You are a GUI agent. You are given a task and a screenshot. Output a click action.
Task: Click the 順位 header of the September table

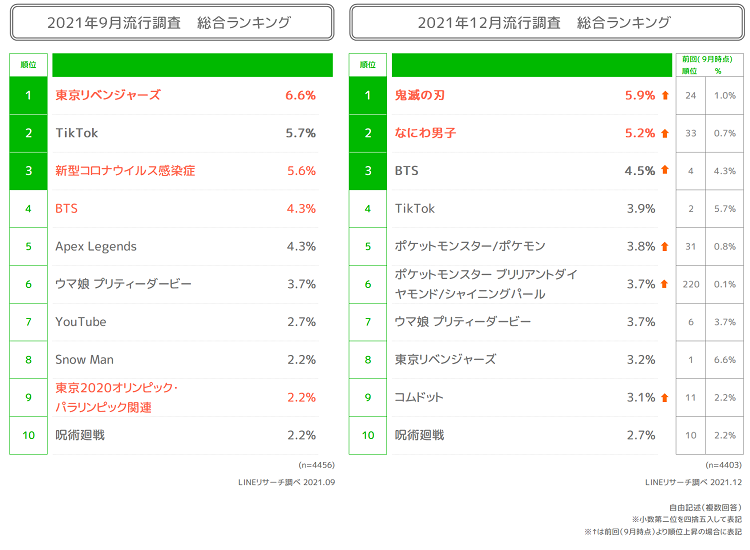[29, 65]
